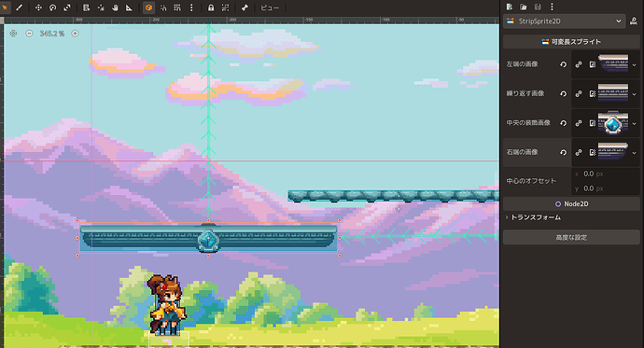Collapse the 可変長スプライト section header

pos(571,41)
